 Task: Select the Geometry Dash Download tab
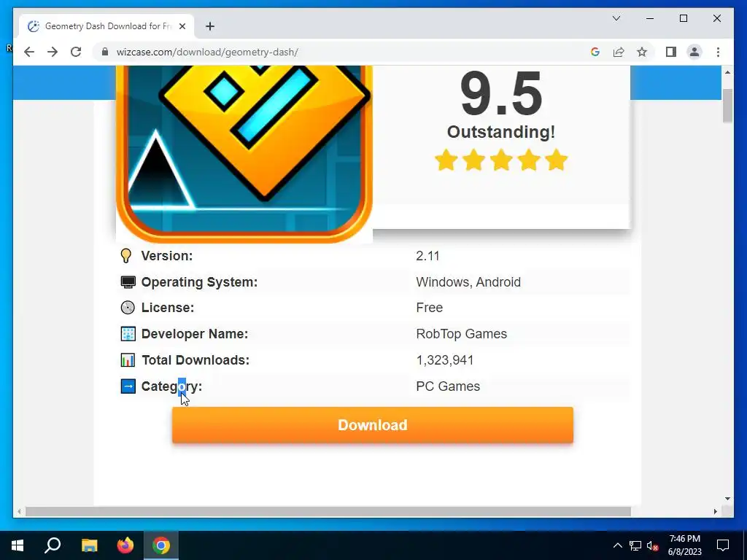click(107, 26)
